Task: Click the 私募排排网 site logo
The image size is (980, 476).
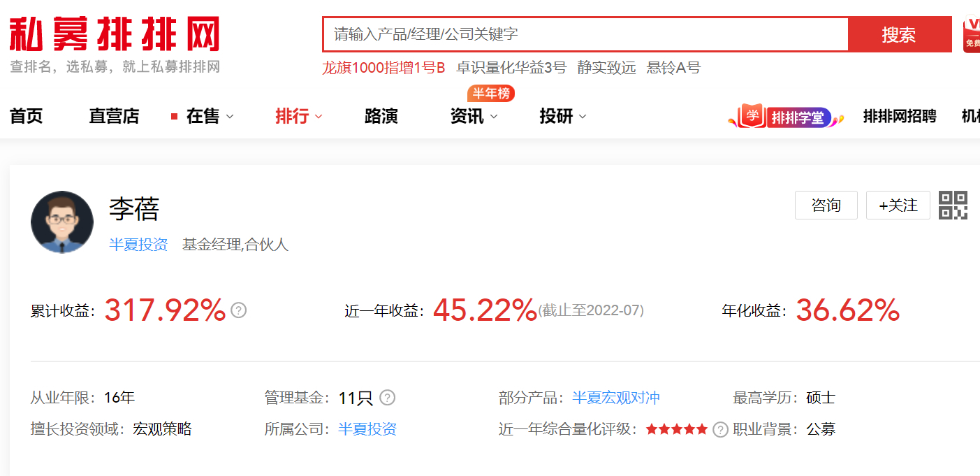Action: point(115,34)
